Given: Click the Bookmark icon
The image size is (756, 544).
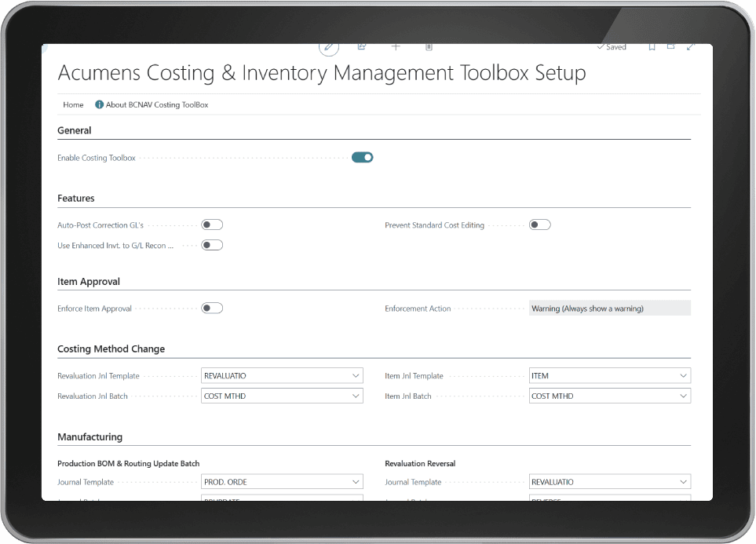Looking at the screenshot, I should click(652, 47).
